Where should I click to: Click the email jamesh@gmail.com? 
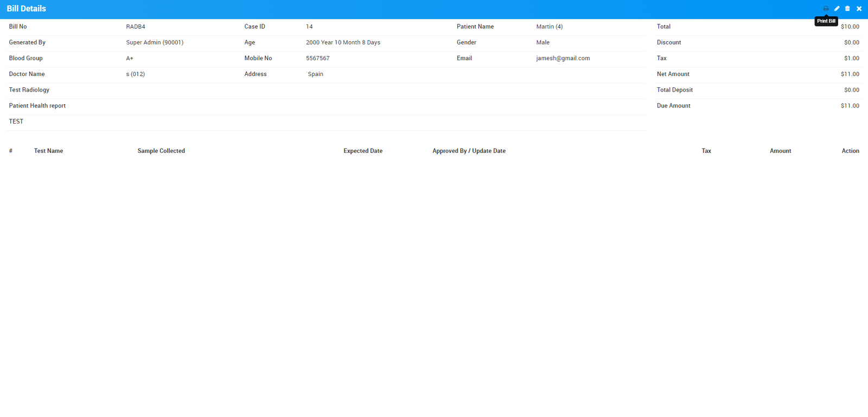[563, 58]
